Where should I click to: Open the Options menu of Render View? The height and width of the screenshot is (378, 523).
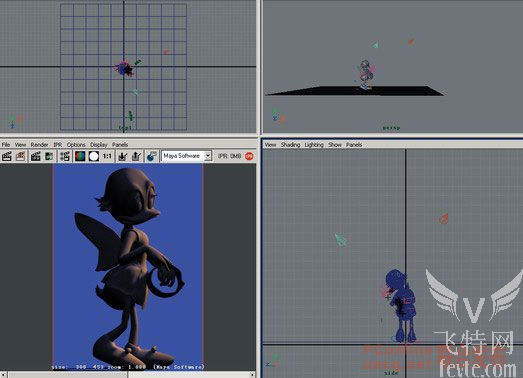(x=76, y=145)
